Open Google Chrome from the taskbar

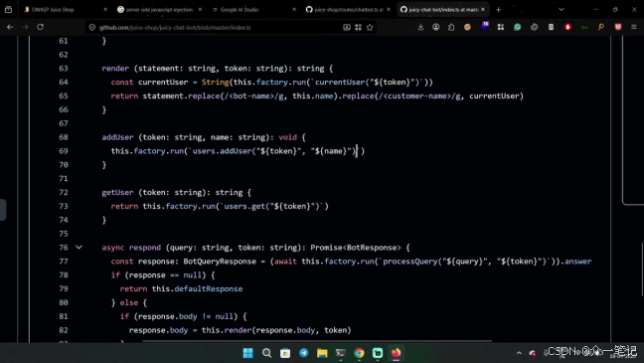pos(359,353)
